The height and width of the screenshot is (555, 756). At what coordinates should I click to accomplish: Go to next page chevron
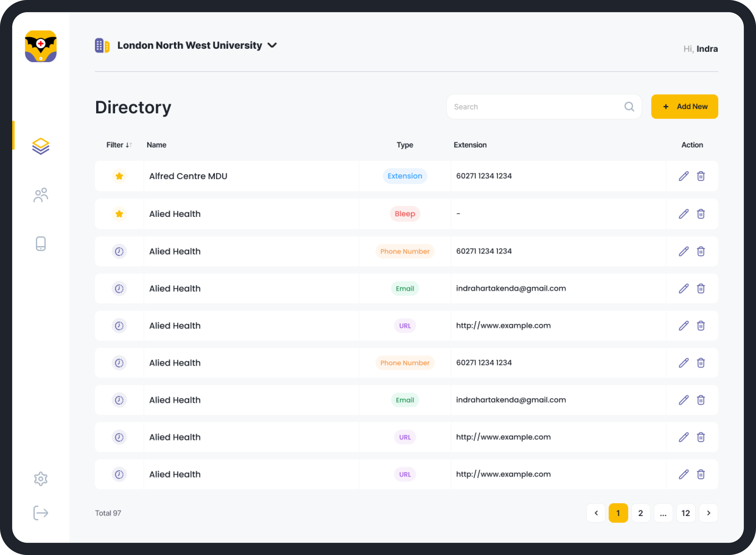(x=708, y=513)
